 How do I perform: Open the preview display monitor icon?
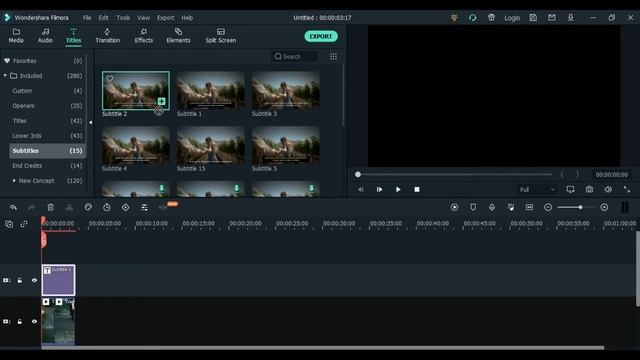coord(571,189)
